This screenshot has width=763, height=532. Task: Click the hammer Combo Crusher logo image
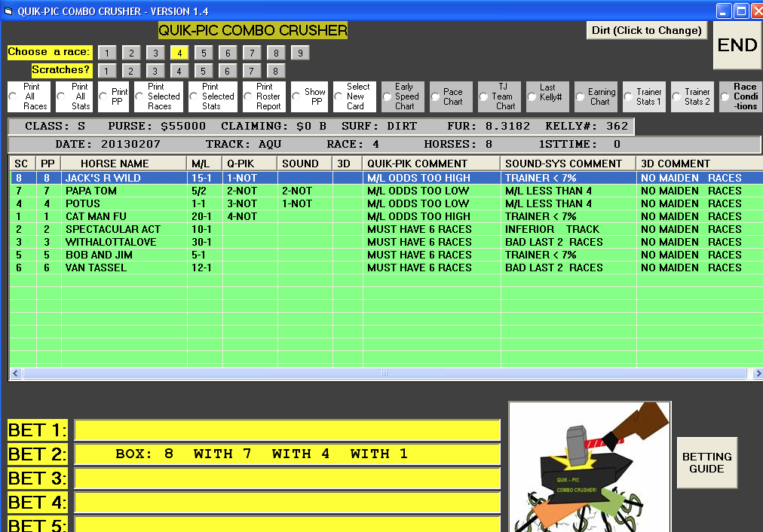589,467
